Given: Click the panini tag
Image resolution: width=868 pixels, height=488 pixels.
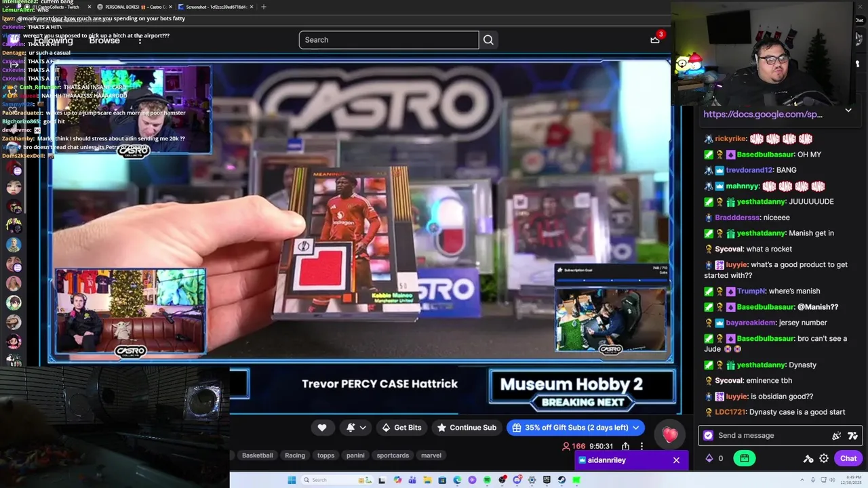Looking at the screenshot, I should coord(355,455).
